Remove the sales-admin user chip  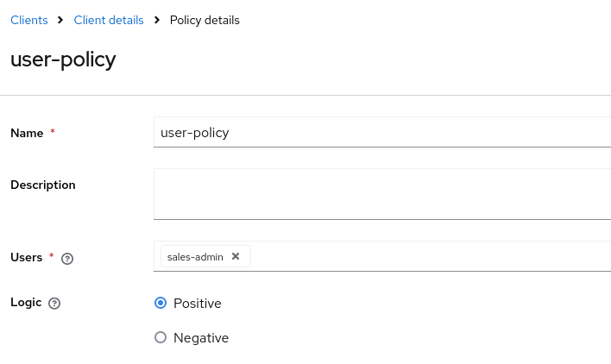(x=236, y=256)
